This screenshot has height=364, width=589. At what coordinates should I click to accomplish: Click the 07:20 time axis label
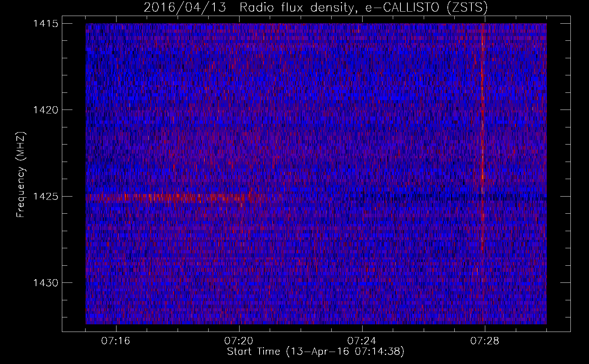click(239, 341)
